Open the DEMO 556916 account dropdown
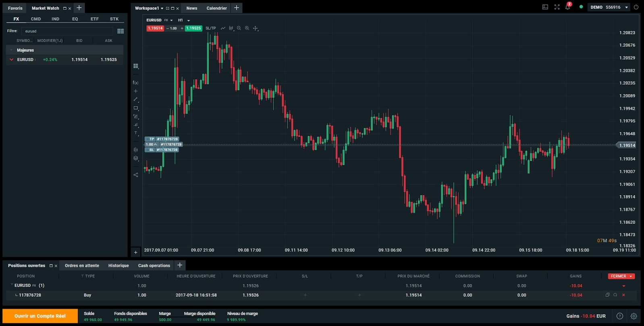644x326 pixels. pyautogui.click(x=609, y=7)
